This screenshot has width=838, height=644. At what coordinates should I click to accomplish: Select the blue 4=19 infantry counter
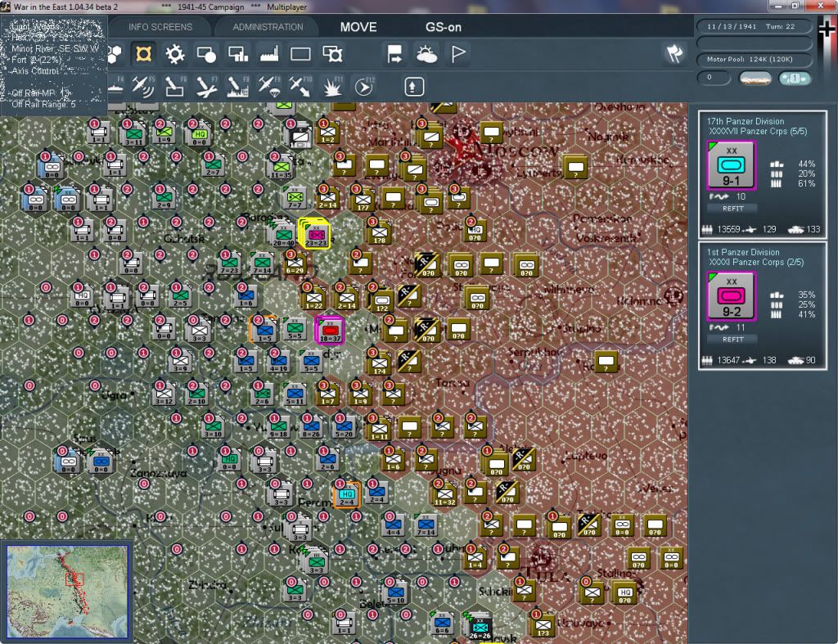[x=278, y=362]
